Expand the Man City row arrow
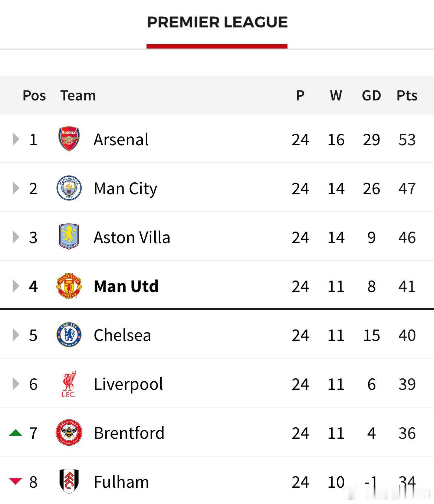 pyautogui.click(x=16, y=188)
